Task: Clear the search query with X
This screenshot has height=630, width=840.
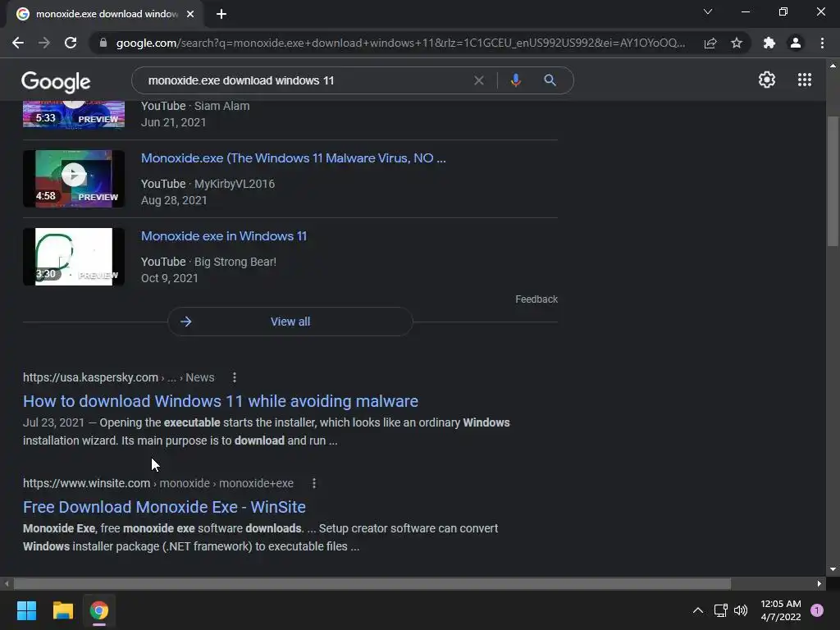Action: point(479,80)
